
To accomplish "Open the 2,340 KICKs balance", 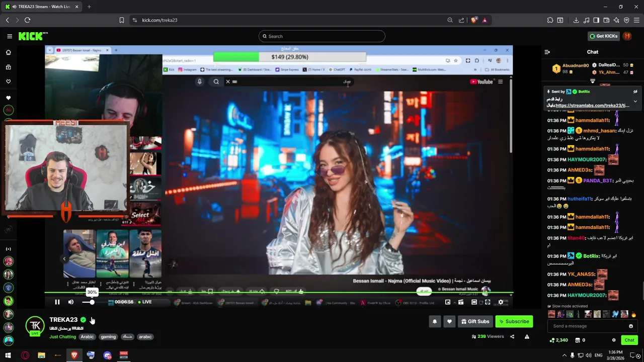I will (x=559, y=340).
